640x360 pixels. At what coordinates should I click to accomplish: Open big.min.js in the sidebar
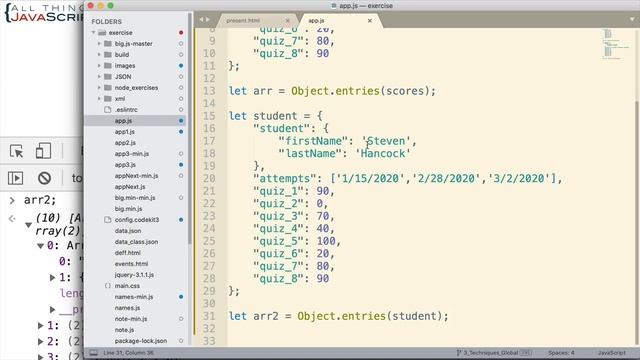(x=128, y=209)
